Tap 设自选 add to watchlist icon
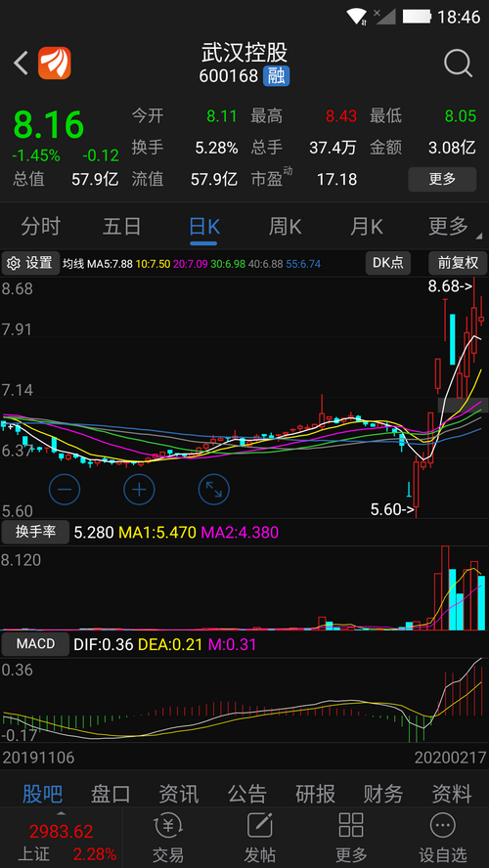The image size is (489, 868). point(442,827)
